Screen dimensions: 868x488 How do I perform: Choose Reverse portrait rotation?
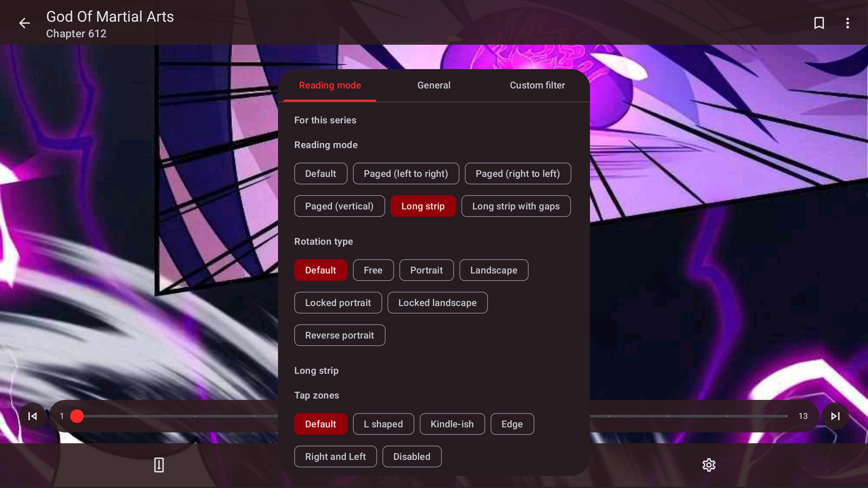point(339,335)
